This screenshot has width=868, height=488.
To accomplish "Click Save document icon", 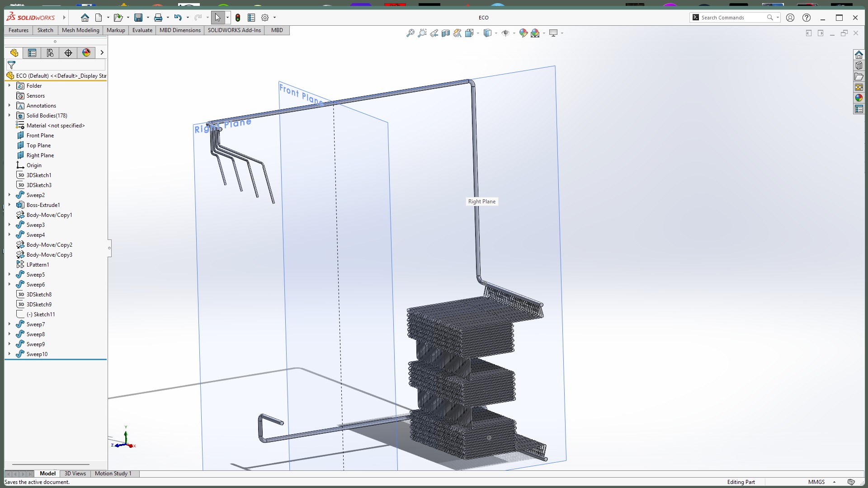I will click(138, 18).
